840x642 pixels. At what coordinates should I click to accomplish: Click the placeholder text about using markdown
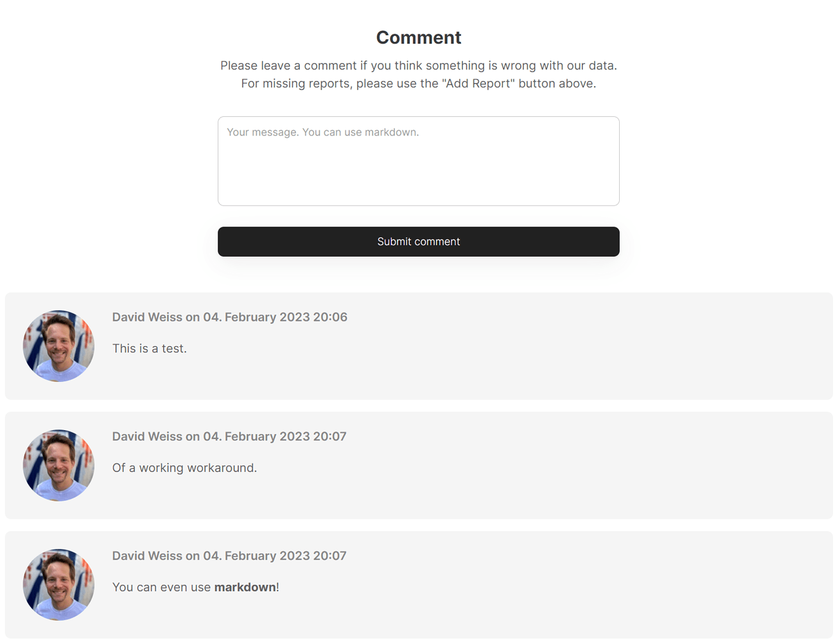click(x=322, y=132)
